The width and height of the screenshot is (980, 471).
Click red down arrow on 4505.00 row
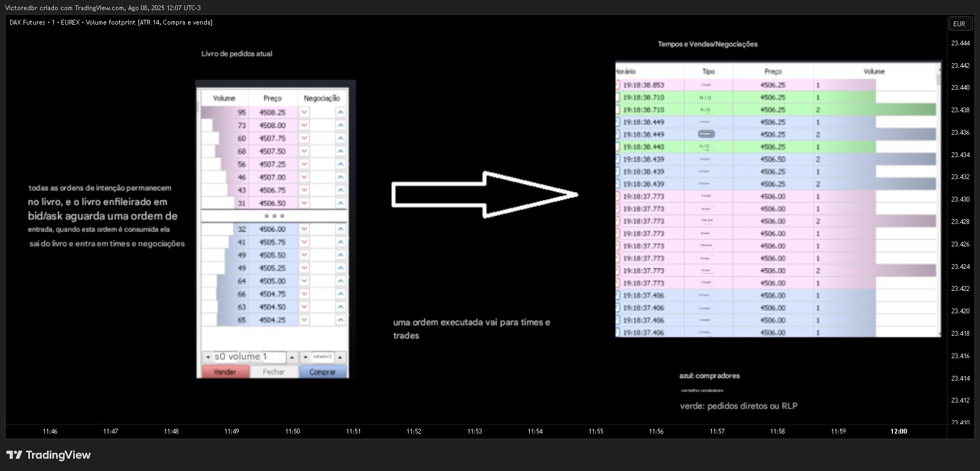pos(304,281)
